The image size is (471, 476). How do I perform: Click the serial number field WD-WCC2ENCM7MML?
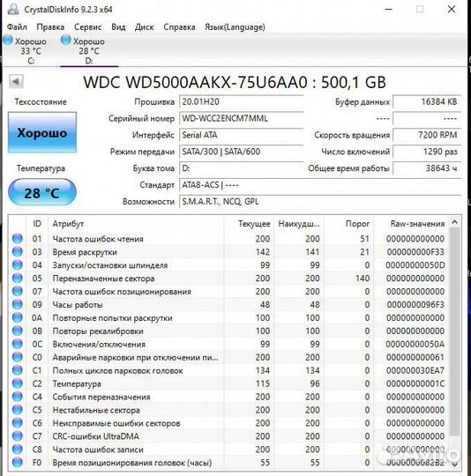[x=242, y=118]
